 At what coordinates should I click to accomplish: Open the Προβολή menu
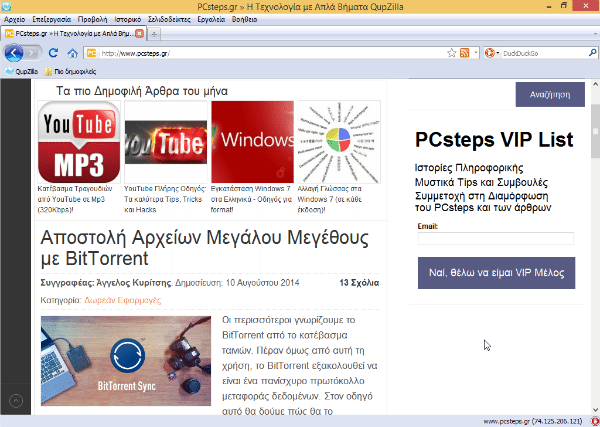pos(93,19)
